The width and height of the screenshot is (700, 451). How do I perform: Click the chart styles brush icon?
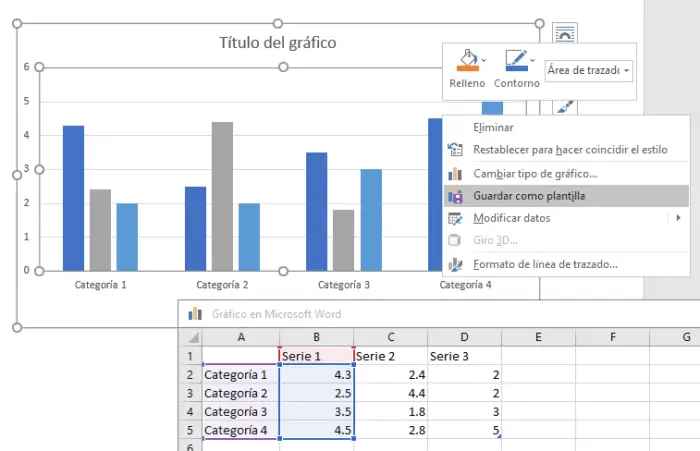coord(565,107)
